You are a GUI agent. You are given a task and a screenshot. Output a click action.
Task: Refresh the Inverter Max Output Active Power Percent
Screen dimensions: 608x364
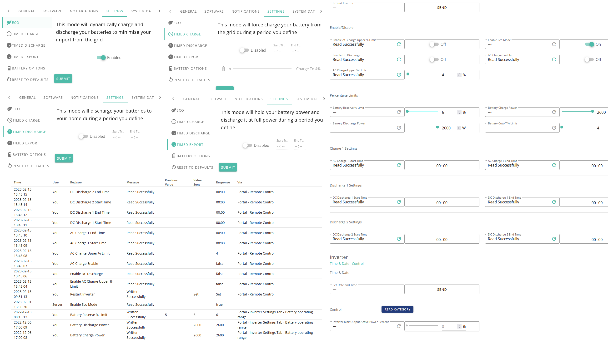[399, 326]
